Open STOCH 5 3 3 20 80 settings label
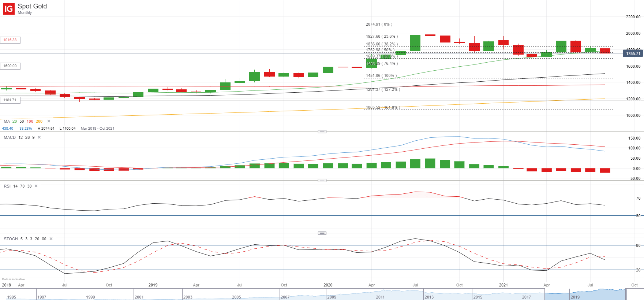The height and width of the screenshot is (300, 644). point(25,239)
